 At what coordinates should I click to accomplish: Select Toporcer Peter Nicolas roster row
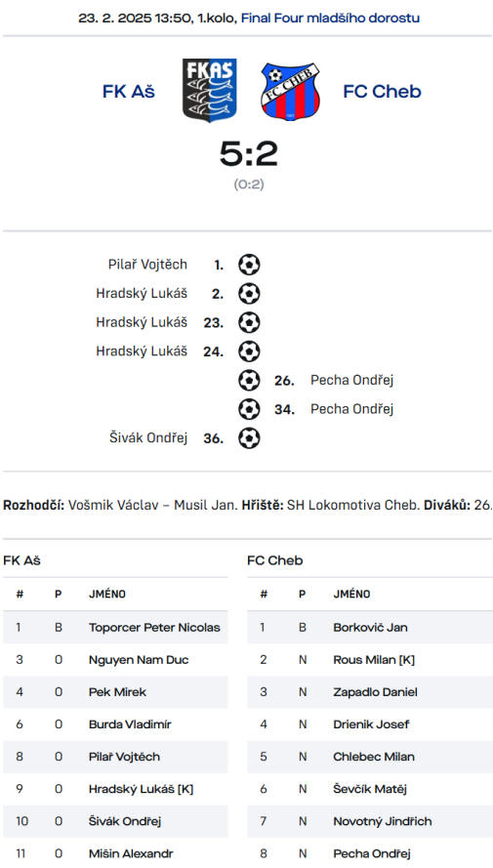tap(115, 627)
